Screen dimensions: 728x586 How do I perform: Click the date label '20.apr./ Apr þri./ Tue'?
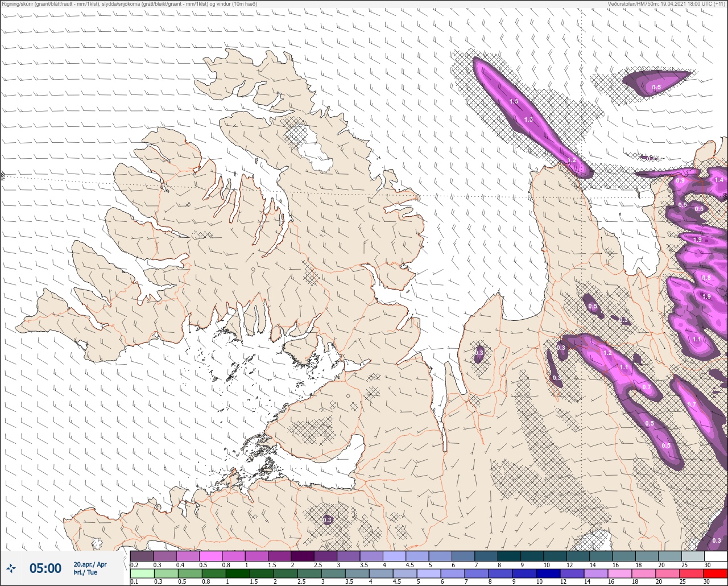90,568
